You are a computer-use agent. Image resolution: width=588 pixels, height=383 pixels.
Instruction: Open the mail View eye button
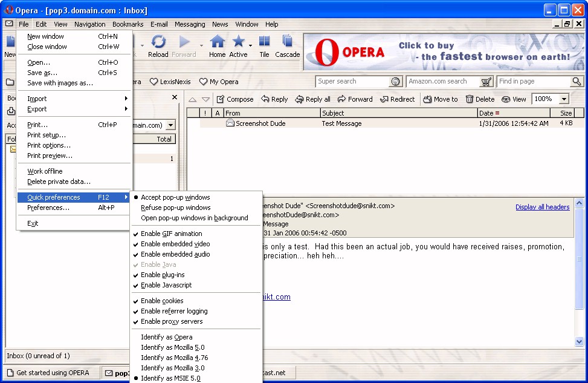(514, 99)
